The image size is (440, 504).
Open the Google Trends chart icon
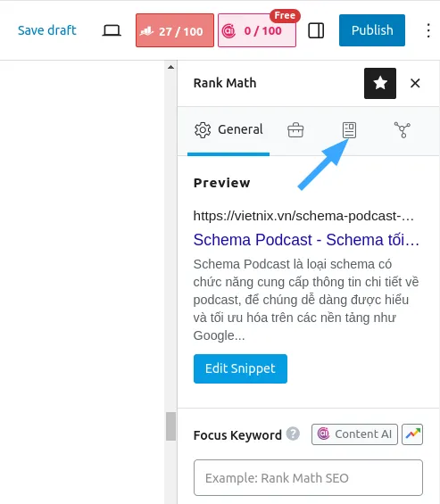[412, 434]
